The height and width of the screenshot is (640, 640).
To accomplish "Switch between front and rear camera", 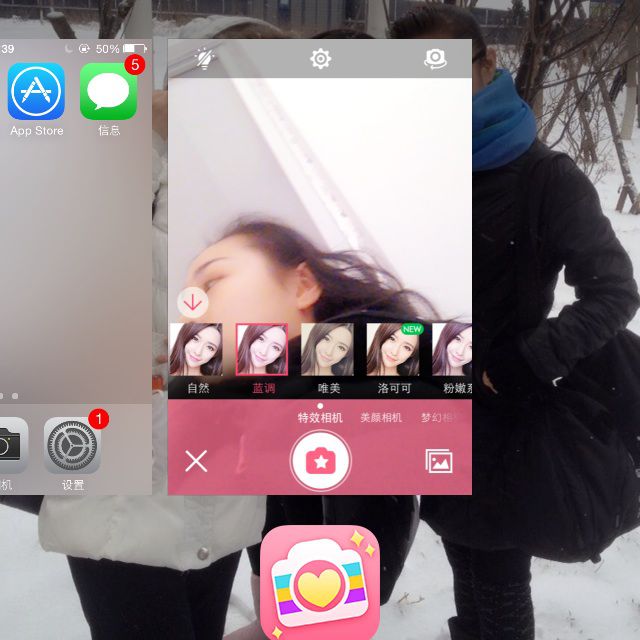I will tap(435, 59).
